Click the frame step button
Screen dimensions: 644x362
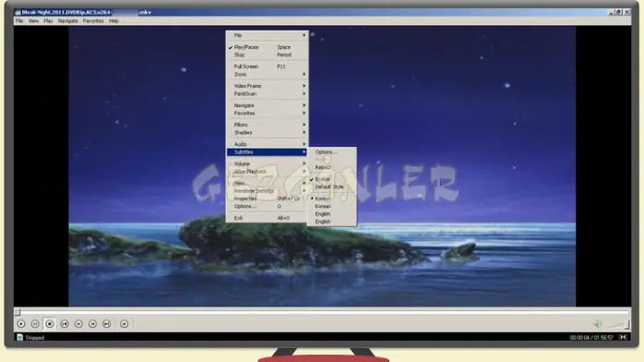[x=124, y=324]
